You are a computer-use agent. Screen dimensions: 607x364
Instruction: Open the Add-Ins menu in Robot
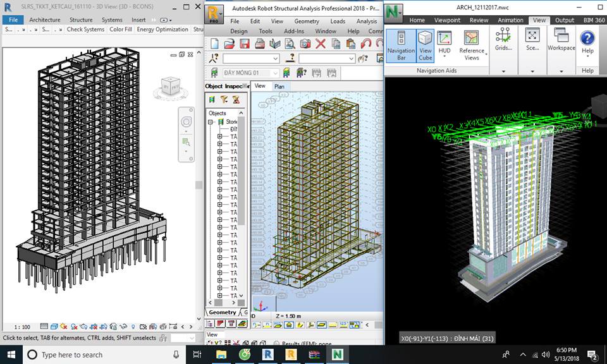point(294,31)
